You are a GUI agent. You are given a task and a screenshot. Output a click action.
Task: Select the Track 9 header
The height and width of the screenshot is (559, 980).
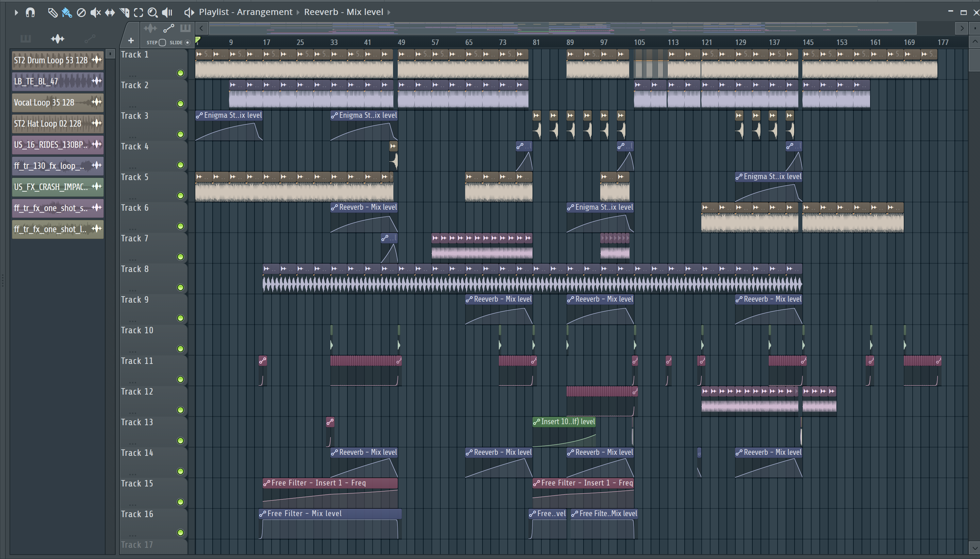pyautogui.click(x=153, y=309)
